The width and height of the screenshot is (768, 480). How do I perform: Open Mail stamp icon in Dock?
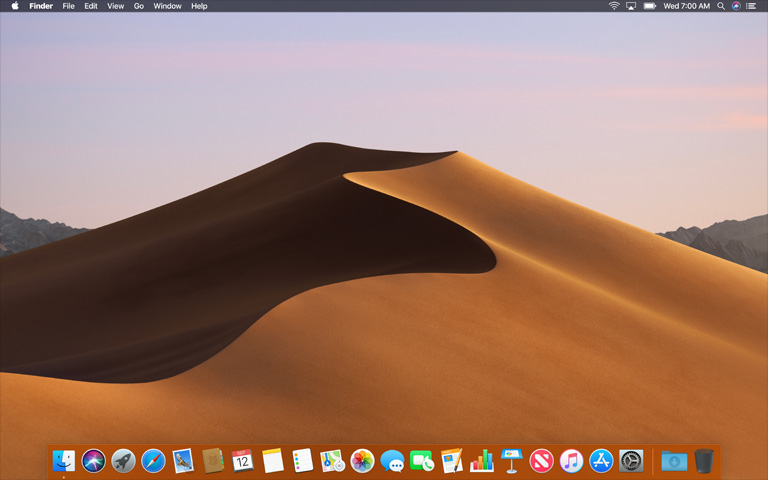pyautogui.click(x=183, y=461)
